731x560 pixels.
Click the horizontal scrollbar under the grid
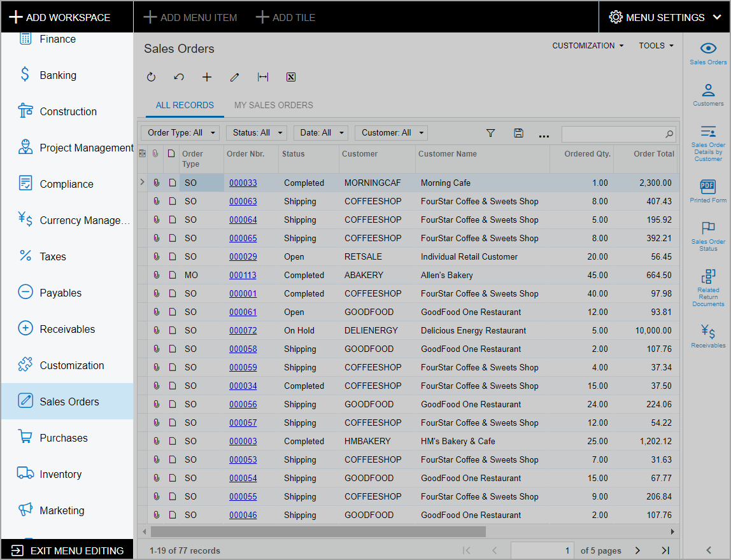click(318, 531)
